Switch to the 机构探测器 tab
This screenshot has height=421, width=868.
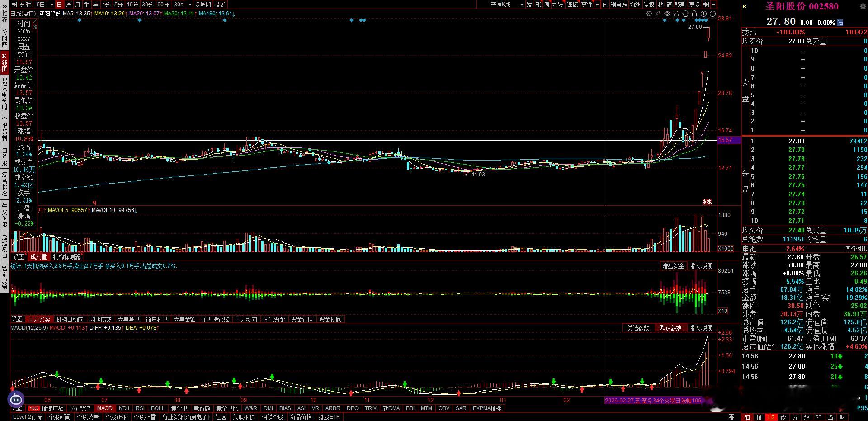[x=66, y=257]
